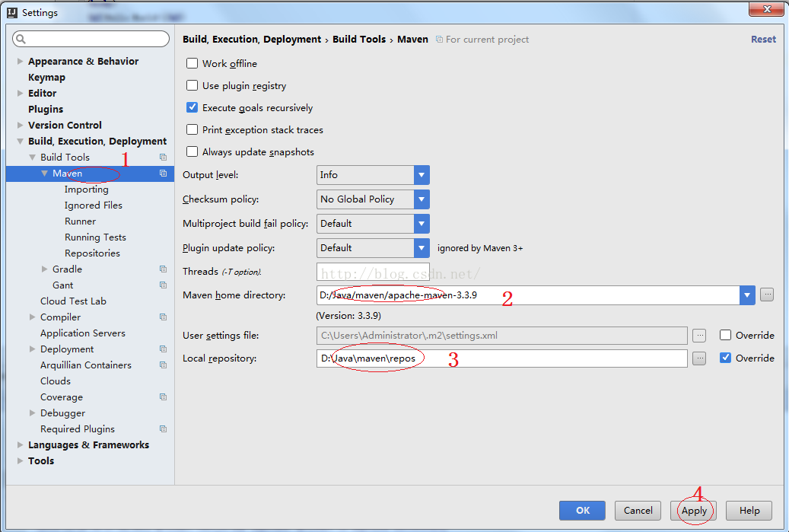
Task: Check Override for User settings file
Action: [x=725, y=335]
